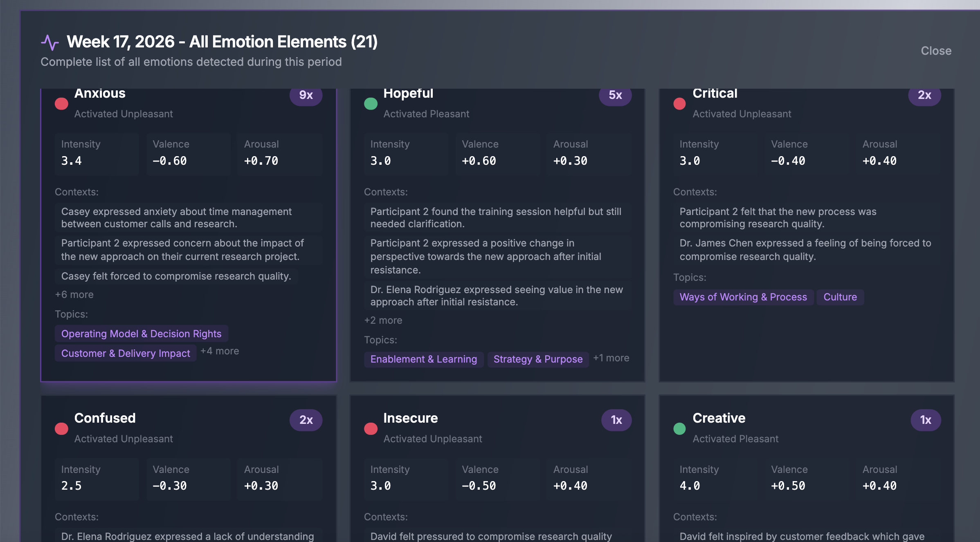
Task: Click the Culture topic tag
Action: pos(840,297)
